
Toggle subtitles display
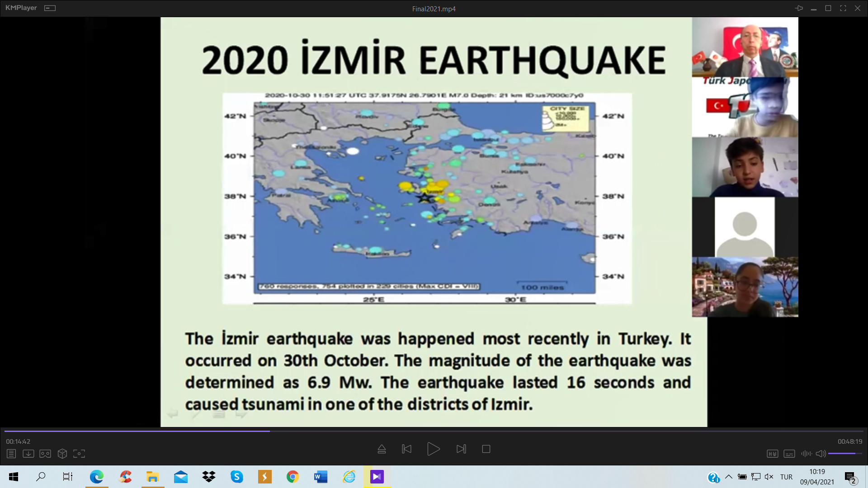coord(789,454)
